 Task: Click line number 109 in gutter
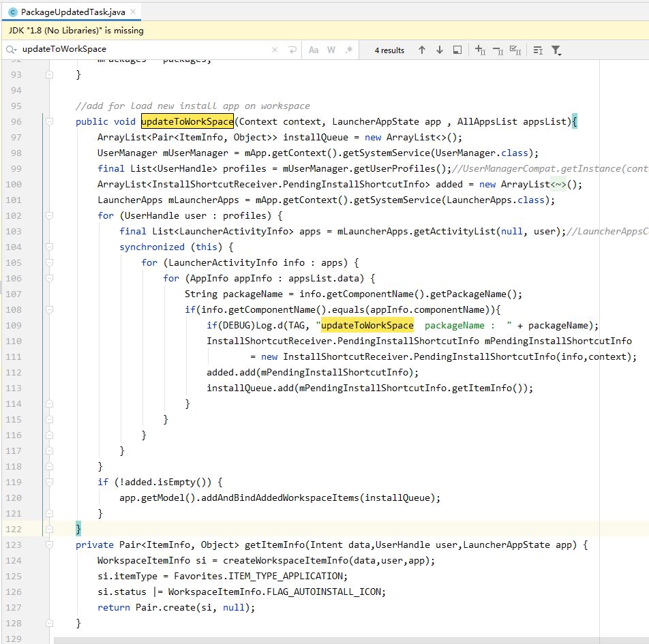pos(14,325)
